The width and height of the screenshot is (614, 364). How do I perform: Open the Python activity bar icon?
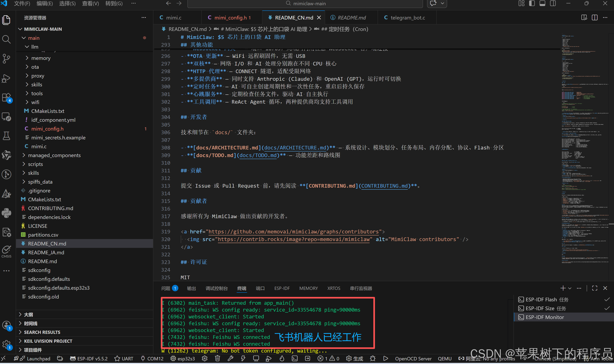pyautogui.click(x=6, y=213)
